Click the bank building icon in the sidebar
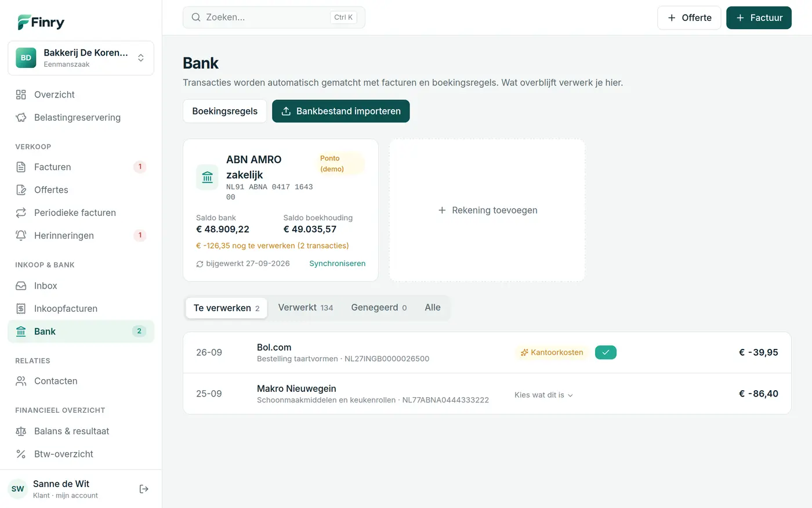 coord(21,332)
